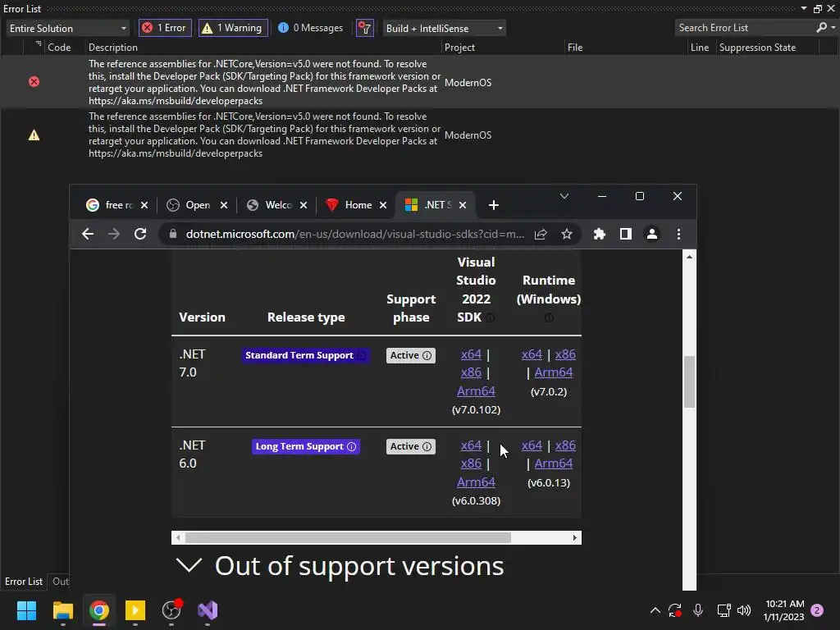This screenshot has height=630, width=840.
Task: Switch to the 'Welco' browser tab
Action: pos(271,205)
